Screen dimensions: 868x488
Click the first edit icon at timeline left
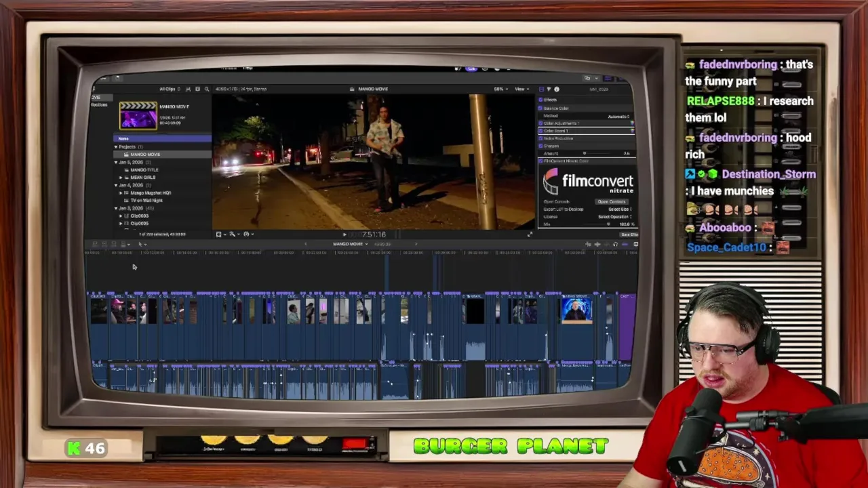coord(95,244)
